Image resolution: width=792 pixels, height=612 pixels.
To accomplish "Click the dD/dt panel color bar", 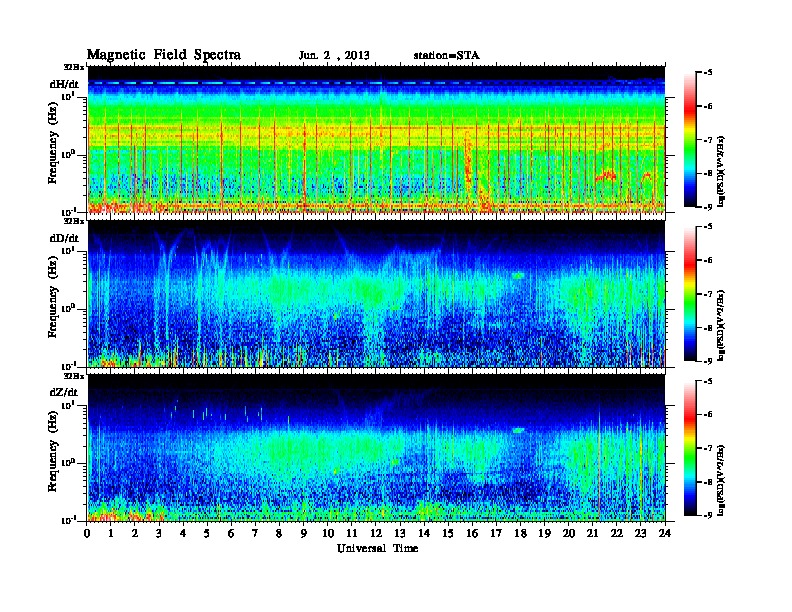I will pyautogui.click(x=690, y=293).
